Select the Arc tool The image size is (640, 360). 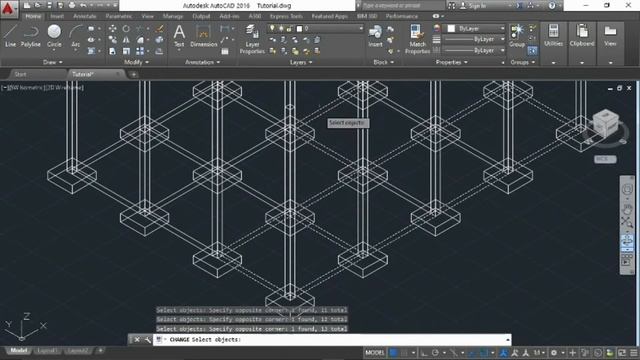coord(76,37)
